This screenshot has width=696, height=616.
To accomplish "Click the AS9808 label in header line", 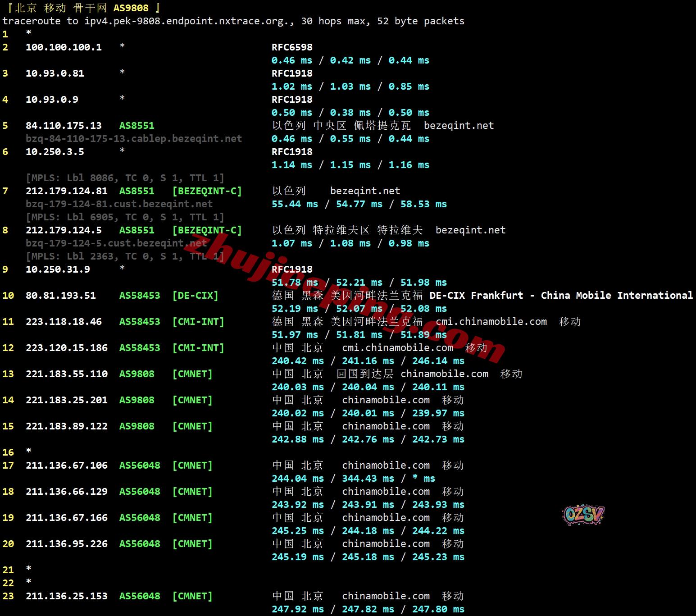I will click(x=131, y=8).
